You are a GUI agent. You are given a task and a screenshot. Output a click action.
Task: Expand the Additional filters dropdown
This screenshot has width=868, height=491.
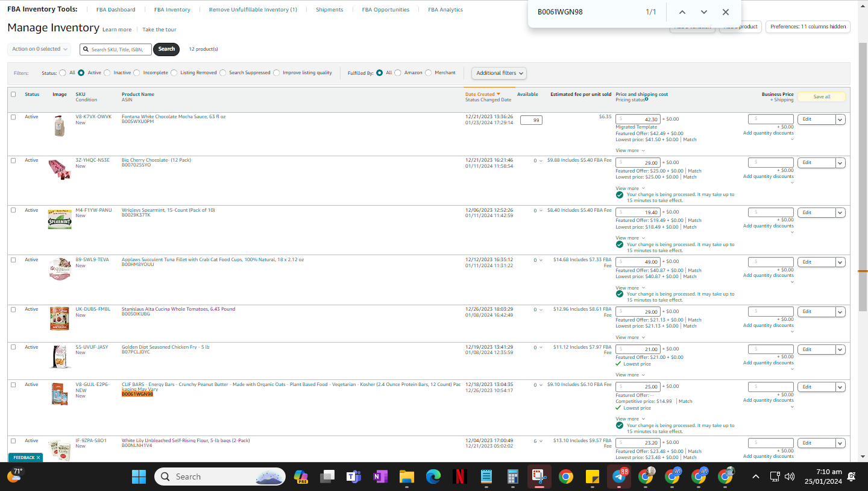tap(499, 73)
